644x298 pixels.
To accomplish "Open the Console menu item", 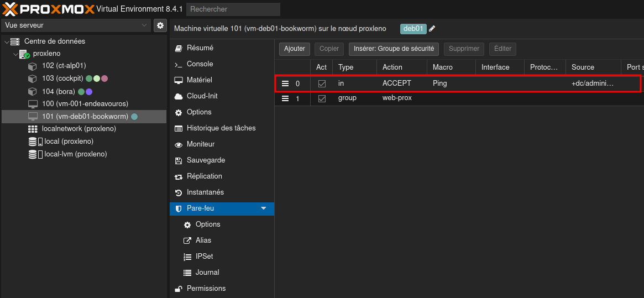I will point(200,64).
